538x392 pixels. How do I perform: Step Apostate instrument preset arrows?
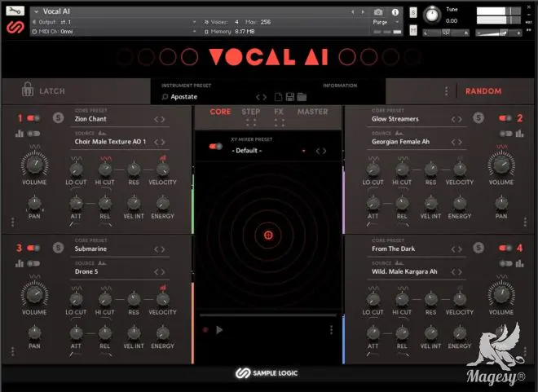261,98
